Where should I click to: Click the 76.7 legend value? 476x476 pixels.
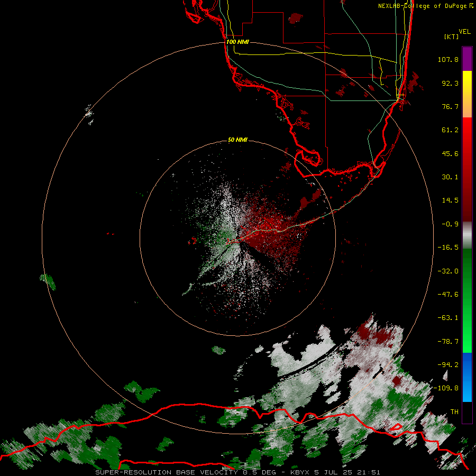(x=450, y=106)
